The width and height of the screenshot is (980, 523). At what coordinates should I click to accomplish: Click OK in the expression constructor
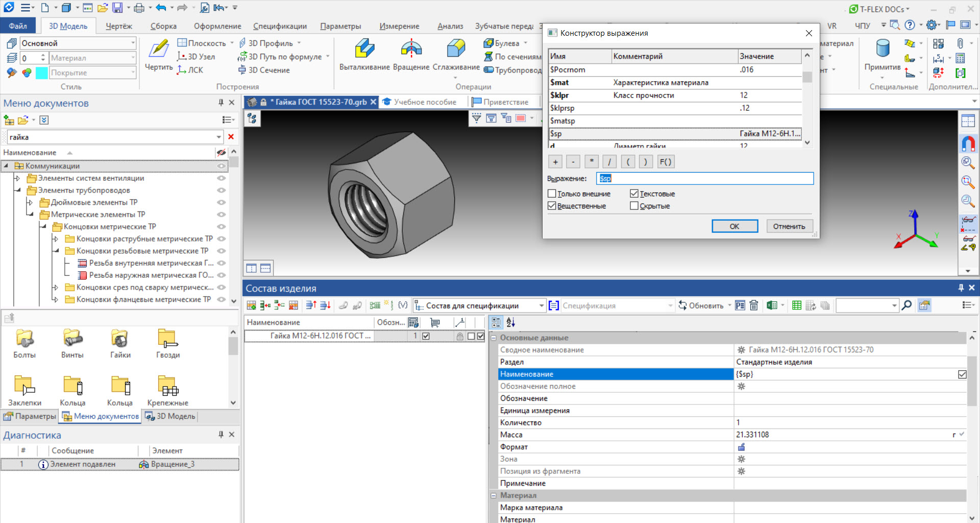(734, 226)
